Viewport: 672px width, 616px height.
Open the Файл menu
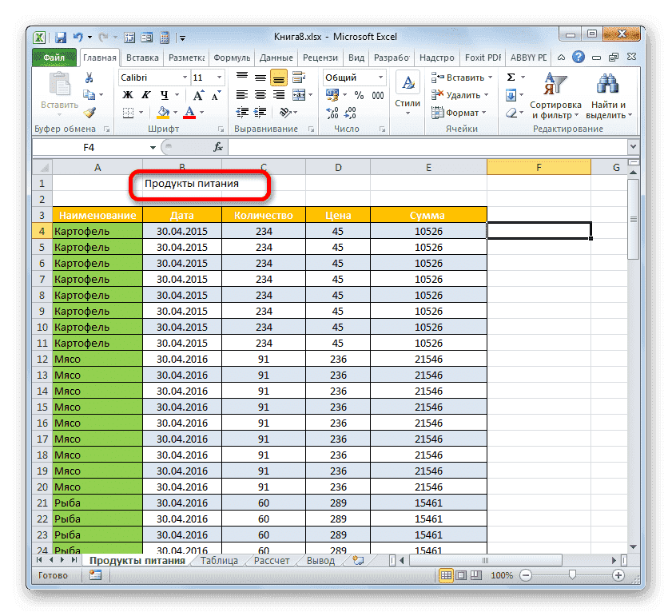55,57
